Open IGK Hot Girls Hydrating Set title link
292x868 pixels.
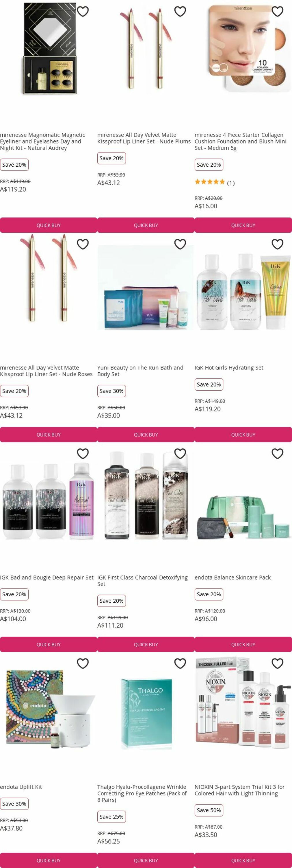[229, 368]
